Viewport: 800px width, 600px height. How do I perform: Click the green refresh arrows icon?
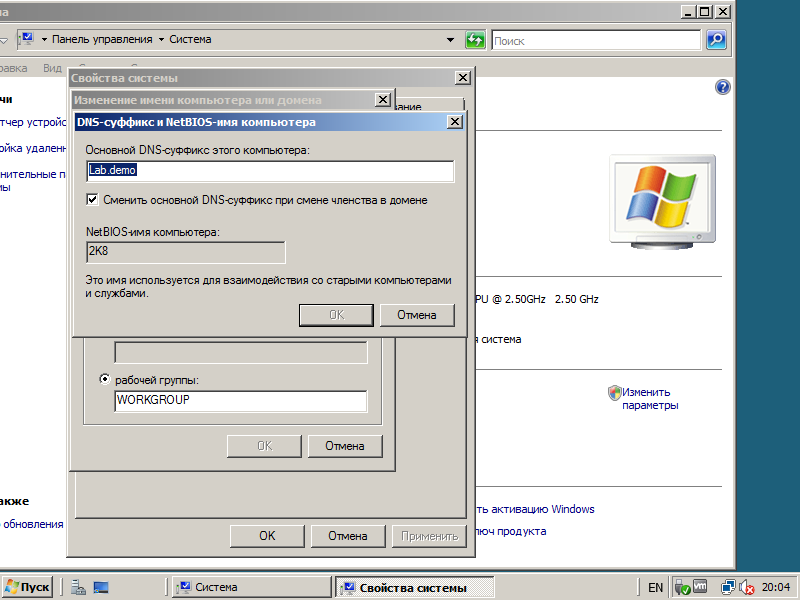tap(475, 40)
